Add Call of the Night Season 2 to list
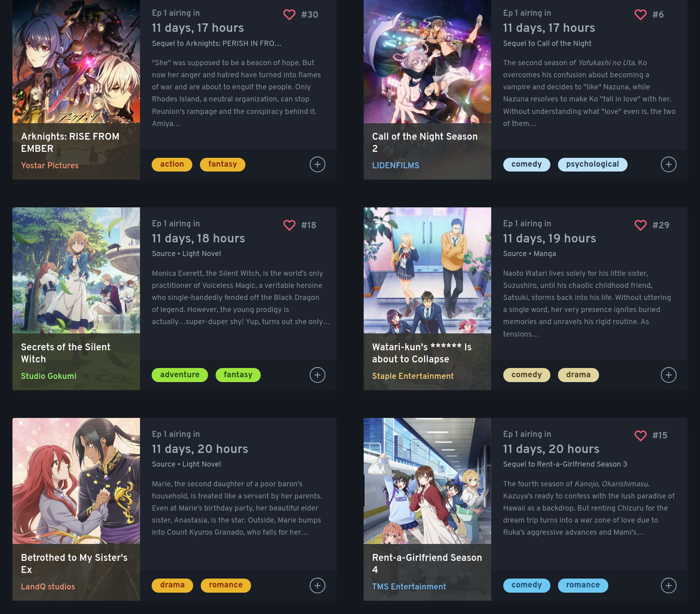 tap(669, 164)
